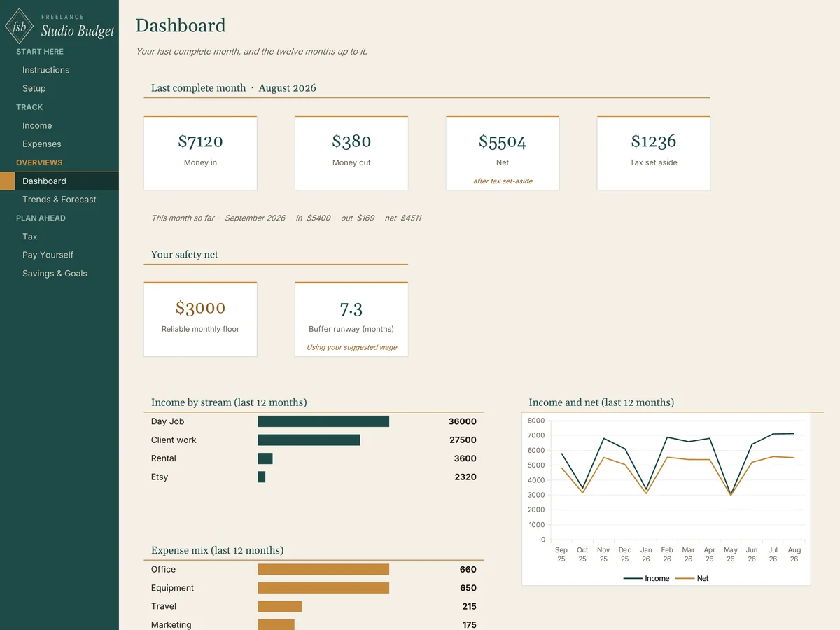840x630 pixels.
Task: Click the TRACK section heading
Action: point(29,107)
